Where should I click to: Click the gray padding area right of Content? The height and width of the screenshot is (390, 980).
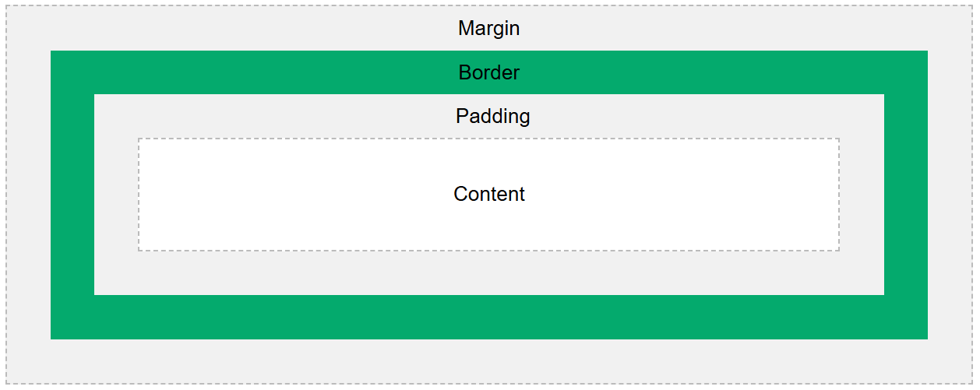pos(862,195)
